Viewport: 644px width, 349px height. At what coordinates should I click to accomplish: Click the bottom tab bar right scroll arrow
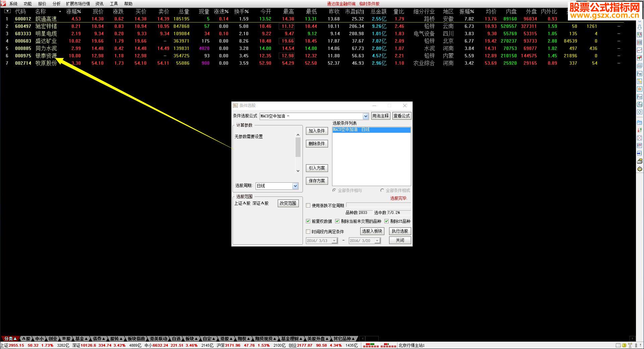[633, 339]
